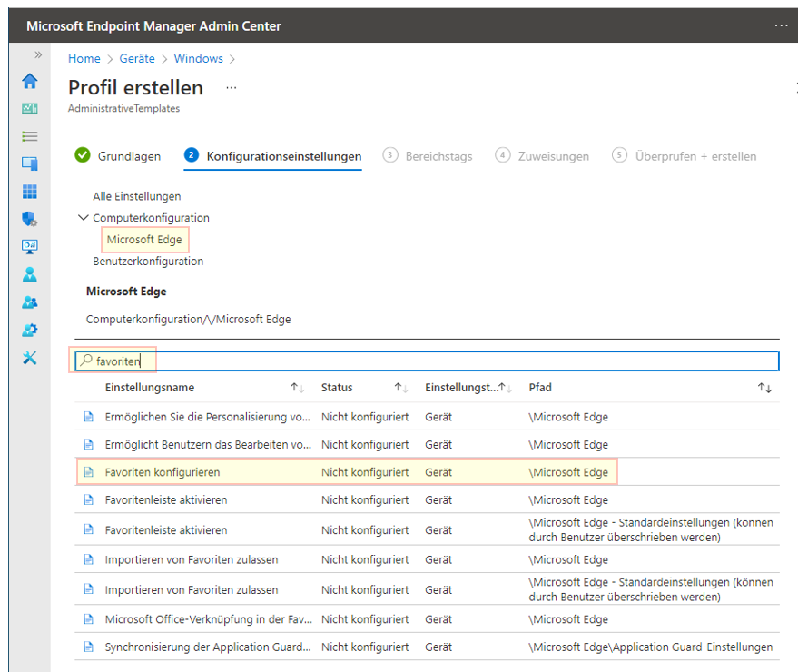This screenshot has height=672, width=798.
Task: Open the Apps grid icon in the sidebar
Action: (x=30, y=192)
